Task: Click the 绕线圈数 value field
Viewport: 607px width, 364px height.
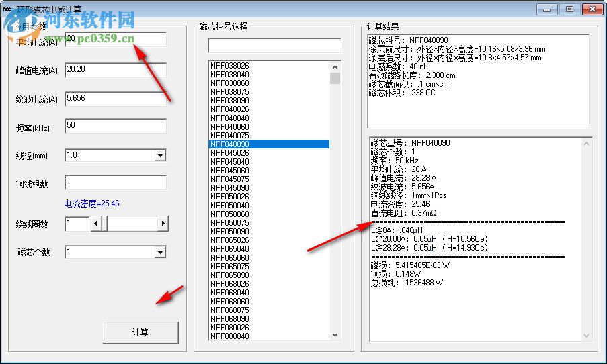Action: (x=77, y=224)
